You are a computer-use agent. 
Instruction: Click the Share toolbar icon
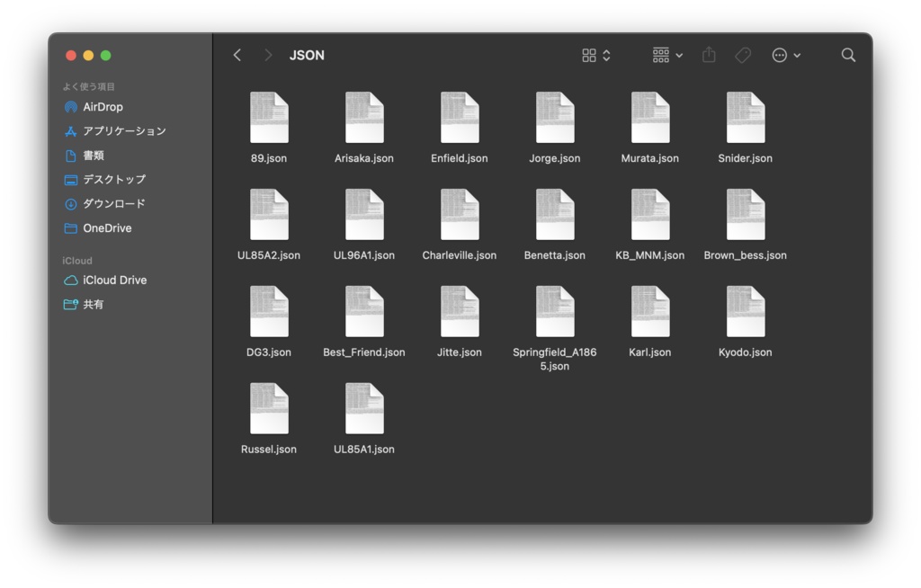click(709, 55)
